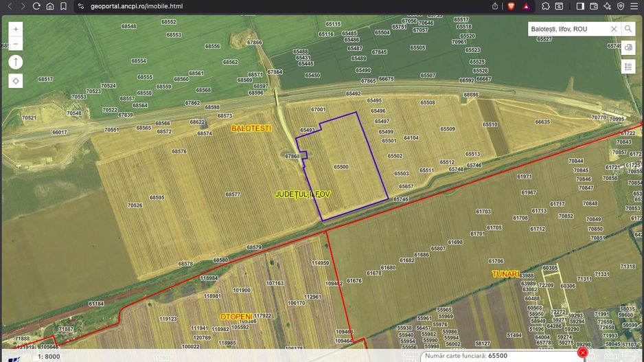The image size is (644, 362).
Task: Open Brave Rewards triangle icon
Action: [526, 6]
